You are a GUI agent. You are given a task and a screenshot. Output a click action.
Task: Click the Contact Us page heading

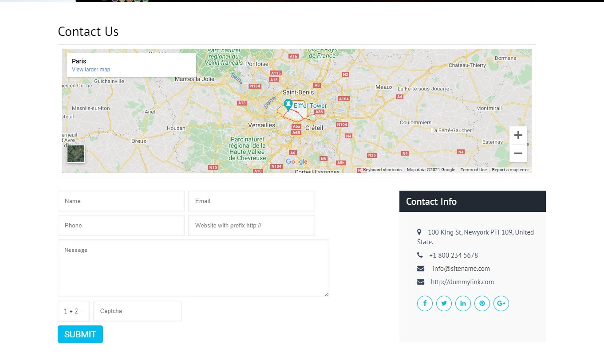click(88, 31)
